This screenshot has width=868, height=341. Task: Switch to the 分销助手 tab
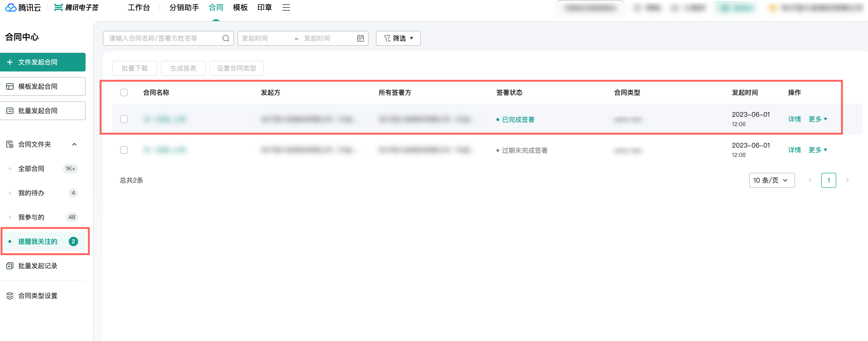pos(184,7)
